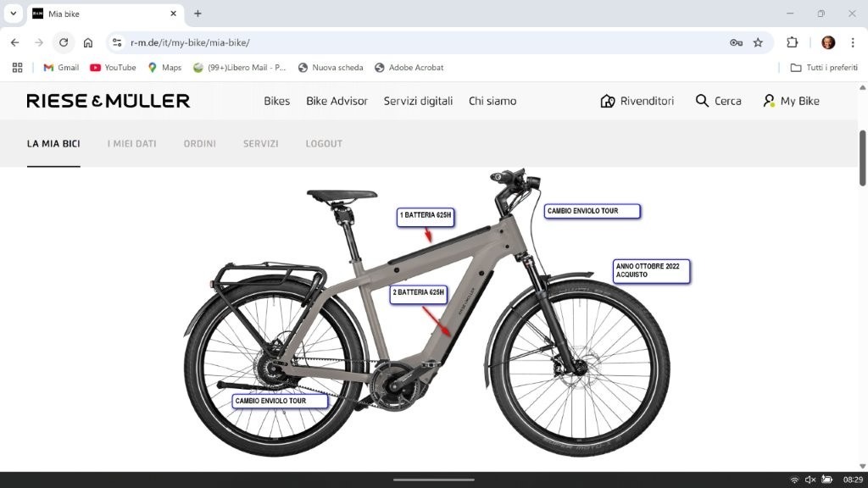This screenshot has height=488, width=868.
Task: Click the scrollbar down arrow
Action: pos(862,466)
